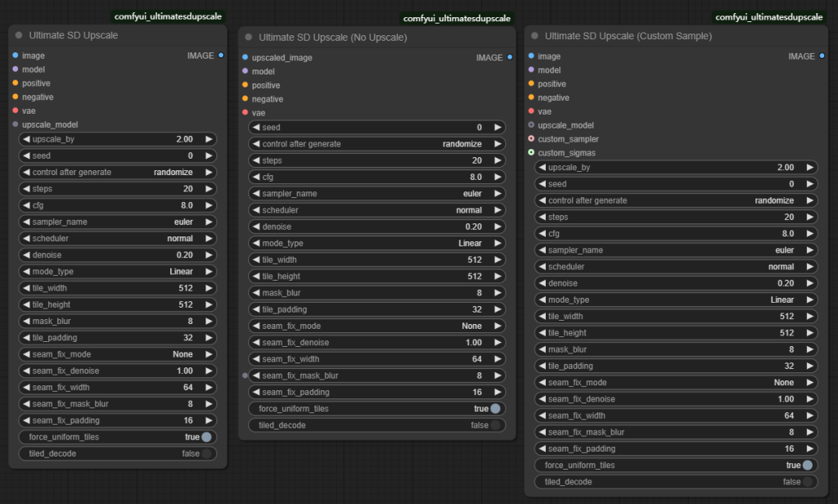The width and height of the screenshot is (838, 504).
Task: Click the positive input socket on Ultimate SD Upscale node
Action: [x=15, y=83]
